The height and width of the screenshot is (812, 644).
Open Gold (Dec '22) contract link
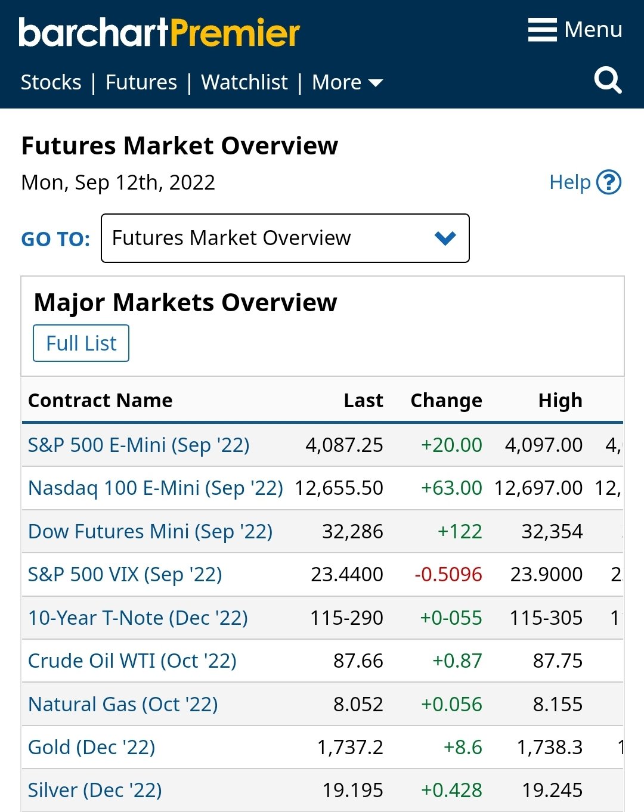pyautogui.click(x=91, y=747)
